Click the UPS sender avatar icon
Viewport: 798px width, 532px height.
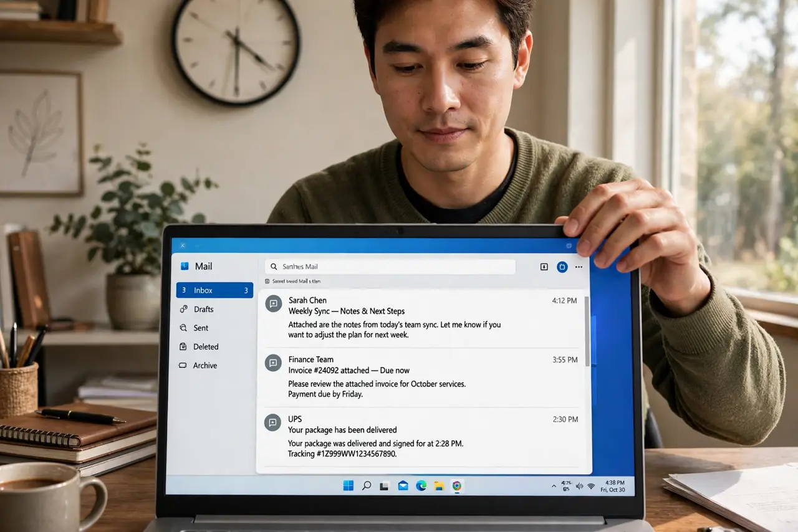[272, 422]
